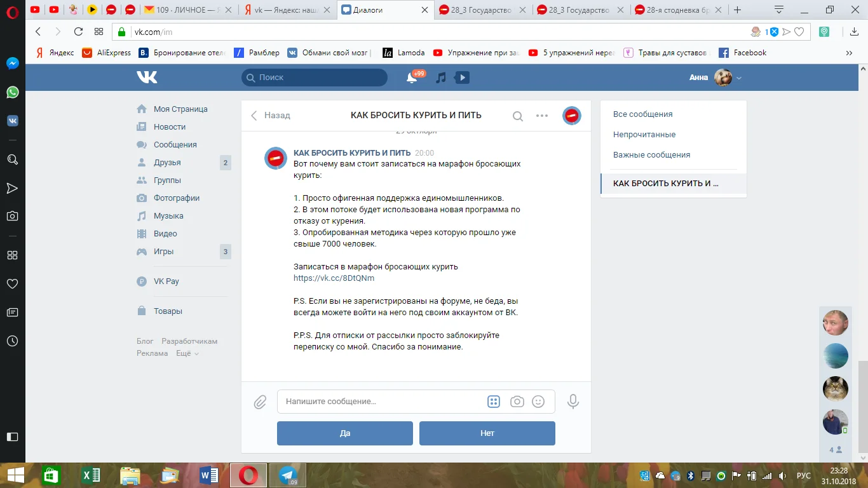Show 'Непрочитанные' messages filter
The height and width of the screenshot is (488, 868).
click(x=644, y=135)
